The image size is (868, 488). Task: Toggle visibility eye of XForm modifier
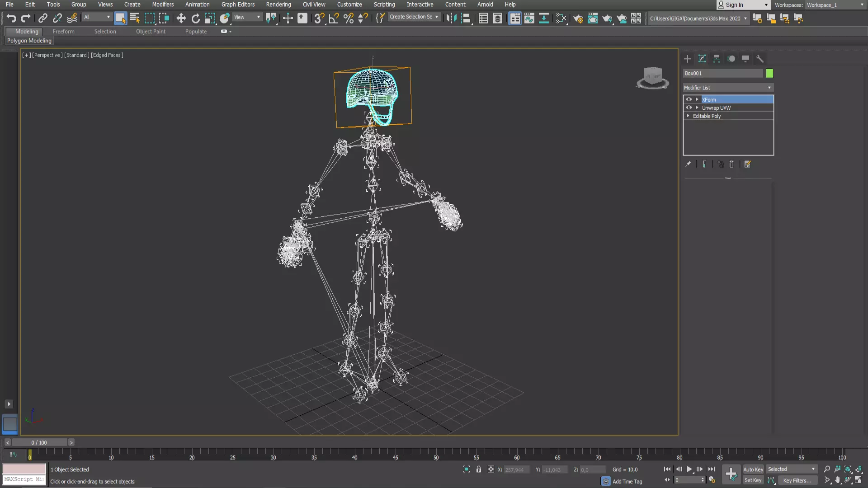(x=689, y=99)
